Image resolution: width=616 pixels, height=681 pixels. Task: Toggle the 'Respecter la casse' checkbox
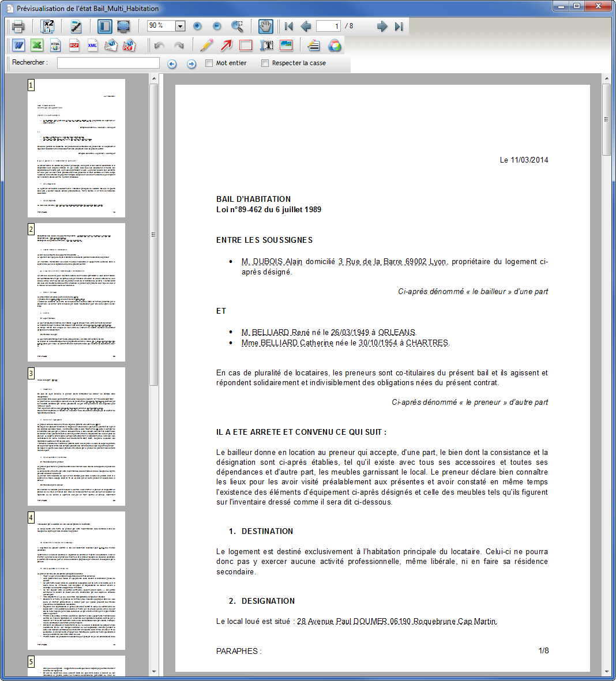pyautogui.click(x=265, y=63)
